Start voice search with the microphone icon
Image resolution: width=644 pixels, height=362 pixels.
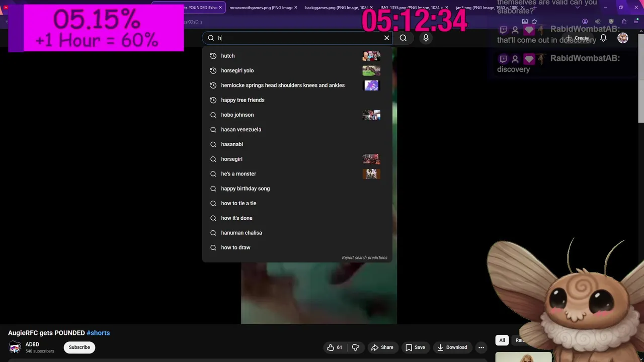[x=426, y=38]
